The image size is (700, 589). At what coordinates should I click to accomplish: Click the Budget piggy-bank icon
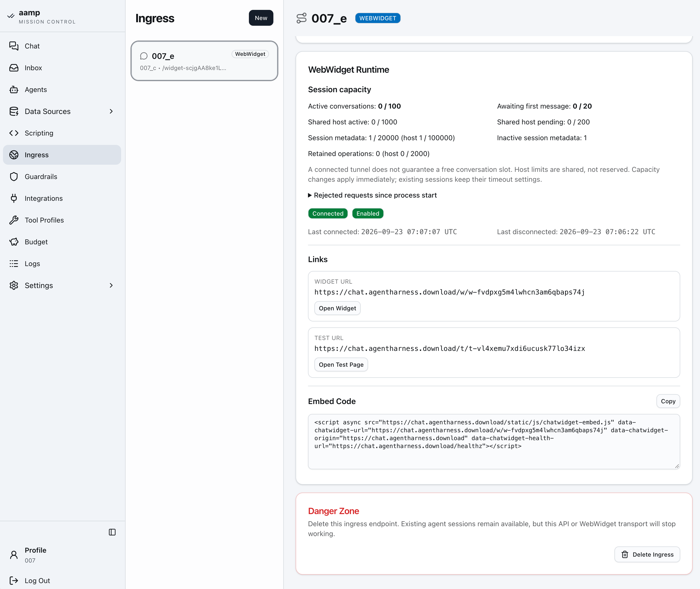(x=14, y=242)
